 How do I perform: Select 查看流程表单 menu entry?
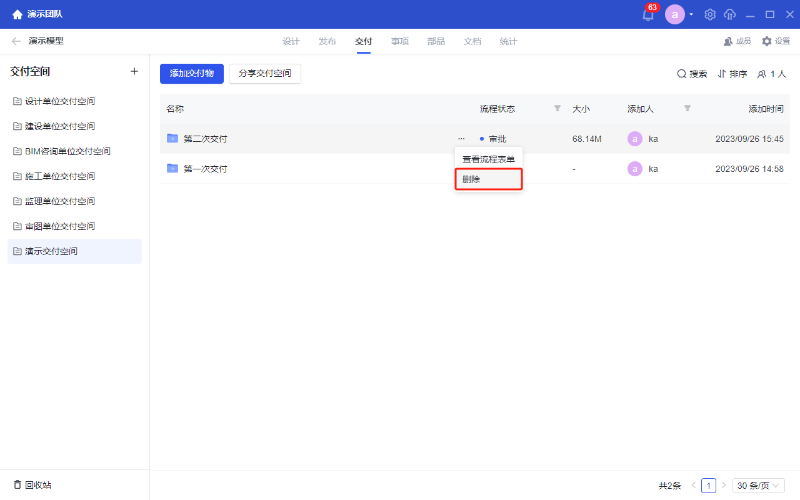[x=488, y=159]
